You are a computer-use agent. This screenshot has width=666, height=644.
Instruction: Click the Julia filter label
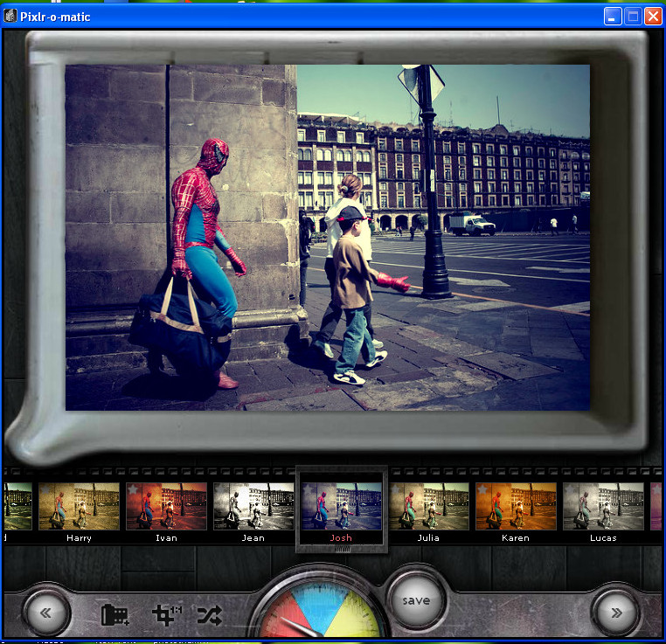[428, 538]
